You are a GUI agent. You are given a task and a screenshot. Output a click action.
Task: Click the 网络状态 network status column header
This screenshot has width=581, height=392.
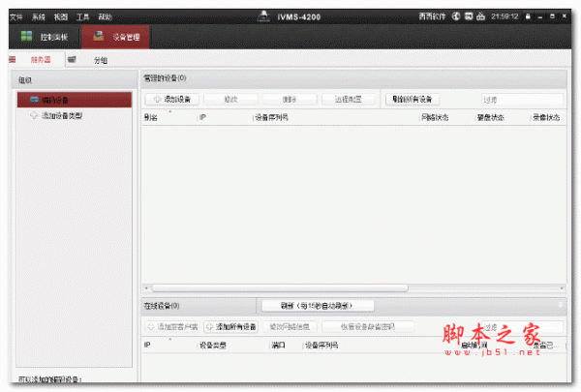pos(435,117)
